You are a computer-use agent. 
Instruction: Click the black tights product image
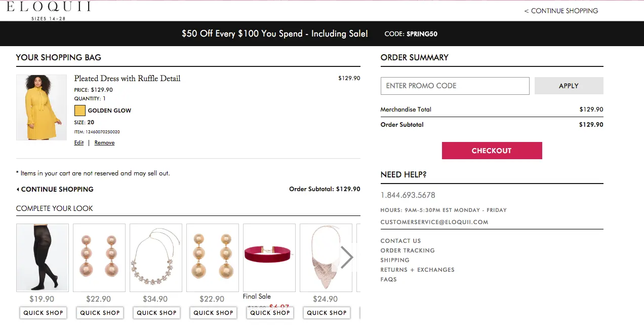pyautogui.click(x=42, y=258)
